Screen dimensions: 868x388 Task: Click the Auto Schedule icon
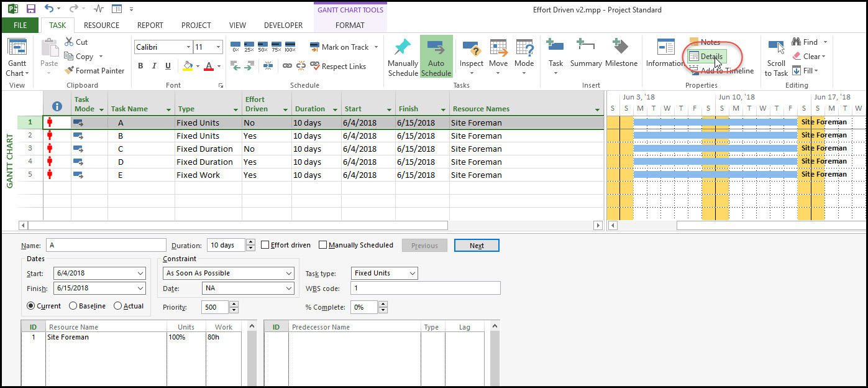(436, 48)
